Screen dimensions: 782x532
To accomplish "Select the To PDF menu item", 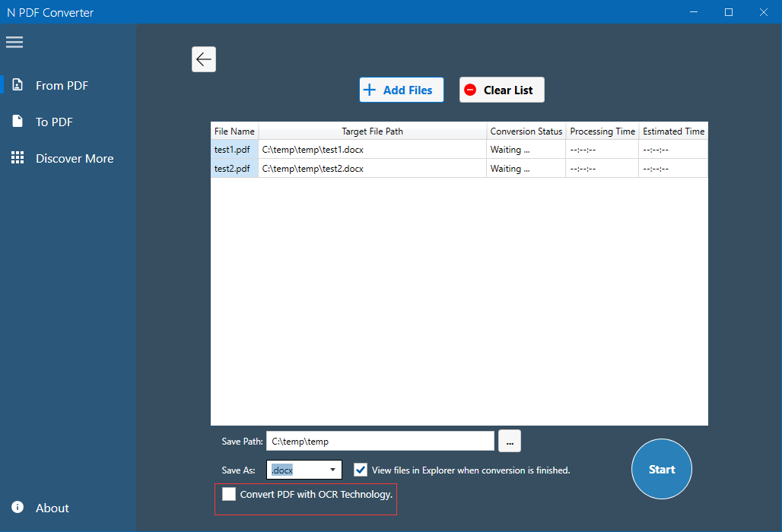I will (54, 122).
